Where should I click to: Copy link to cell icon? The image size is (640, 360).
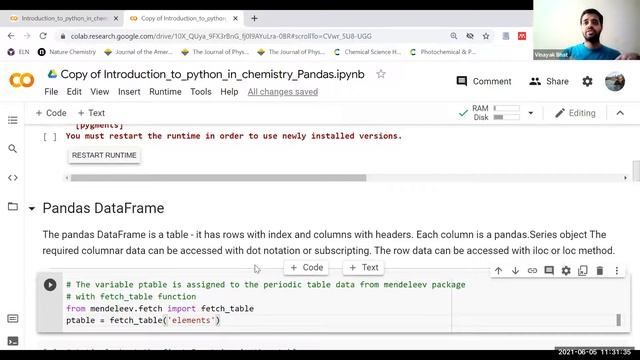point(532,271)
